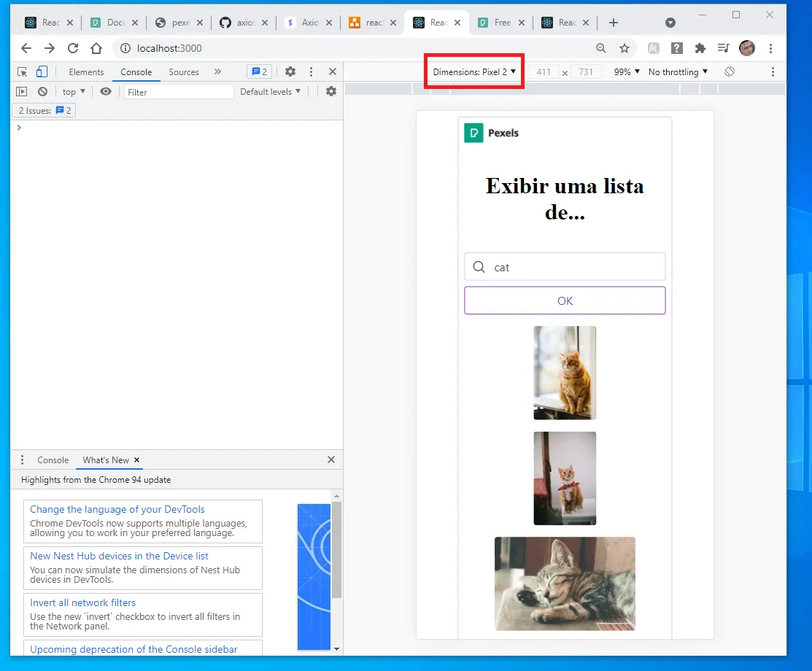Clear the console
812x671 pixels.
42,92
